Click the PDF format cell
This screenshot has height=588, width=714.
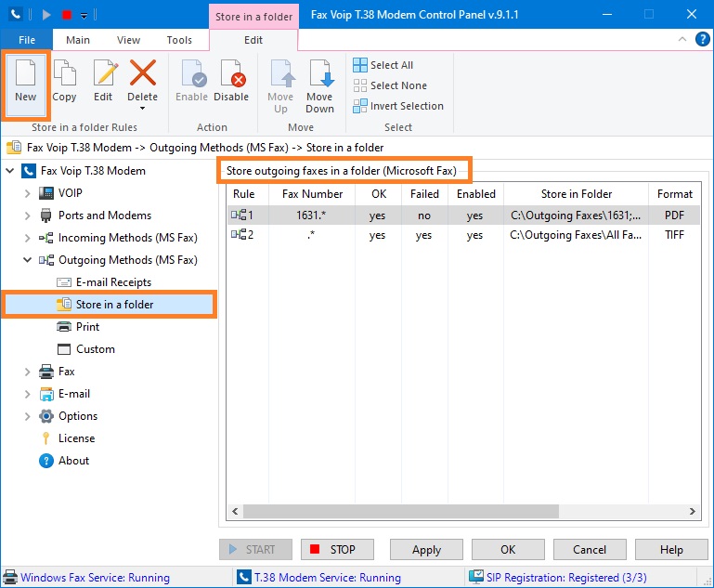(x=674, y=215)
